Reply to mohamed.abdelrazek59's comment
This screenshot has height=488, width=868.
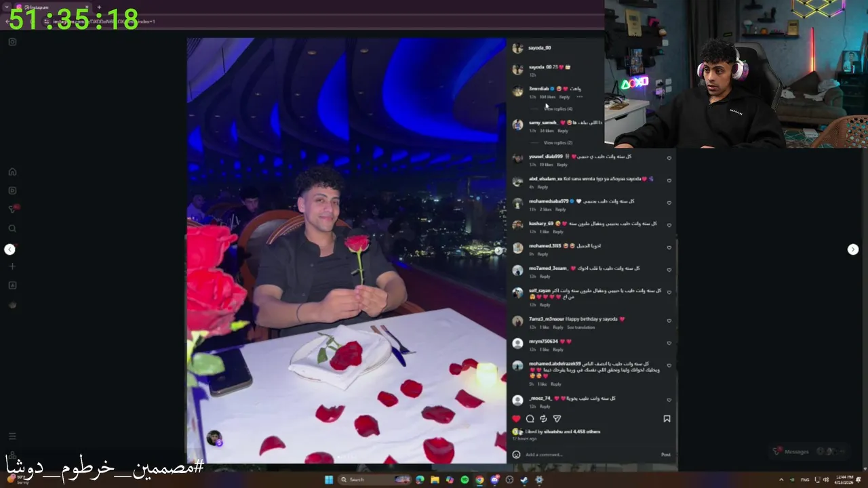pyautogui.click(x=555, y=384)
